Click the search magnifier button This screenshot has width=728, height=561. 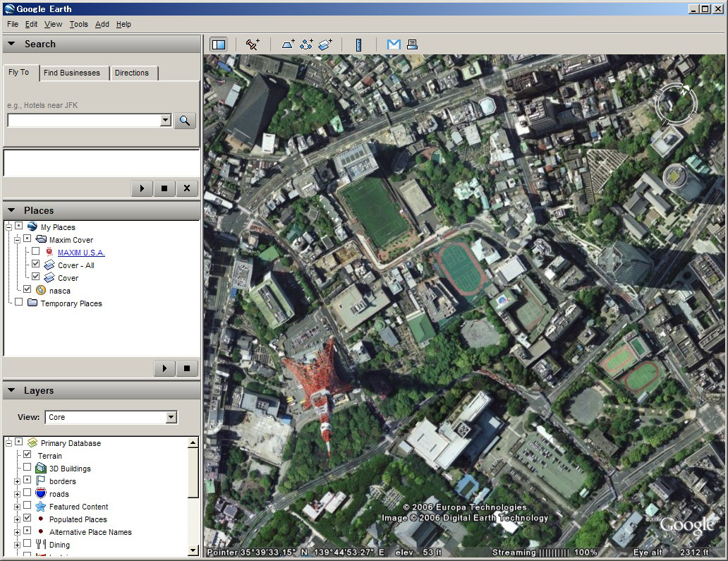point(184,121)
